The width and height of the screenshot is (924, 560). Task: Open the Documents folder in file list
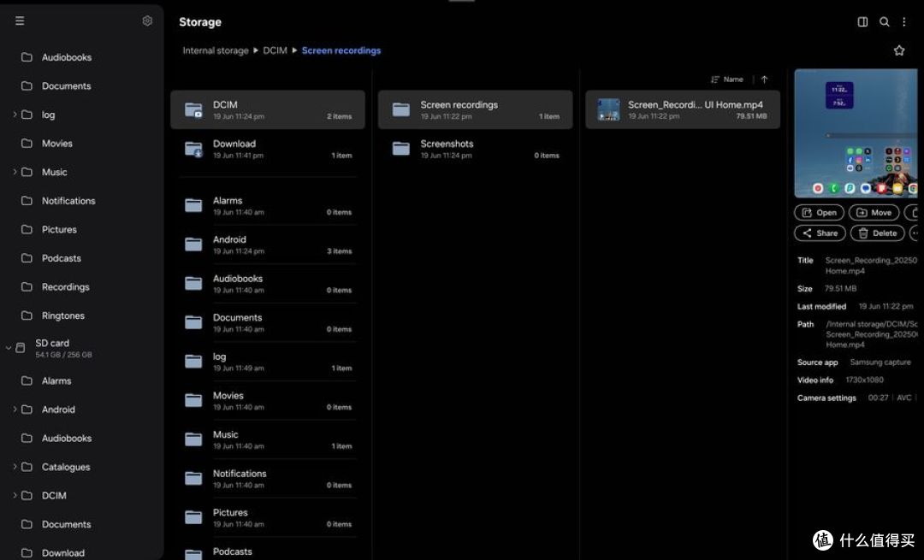(x=268, y=322)
